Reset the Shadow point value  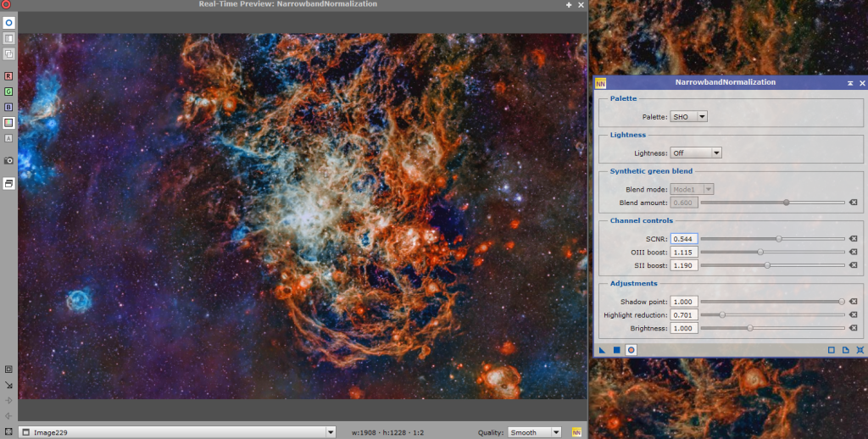[853, 302]
